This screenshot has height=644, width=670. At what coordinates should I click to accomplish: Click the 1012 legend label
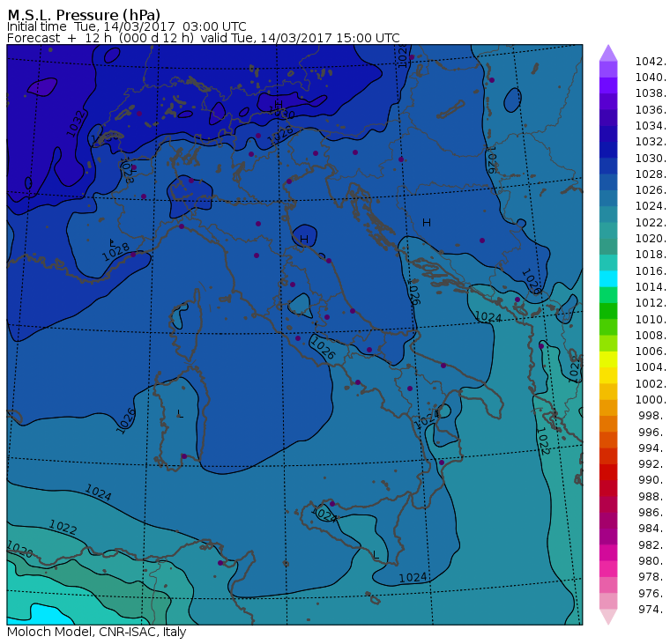[x=651, y=302]
